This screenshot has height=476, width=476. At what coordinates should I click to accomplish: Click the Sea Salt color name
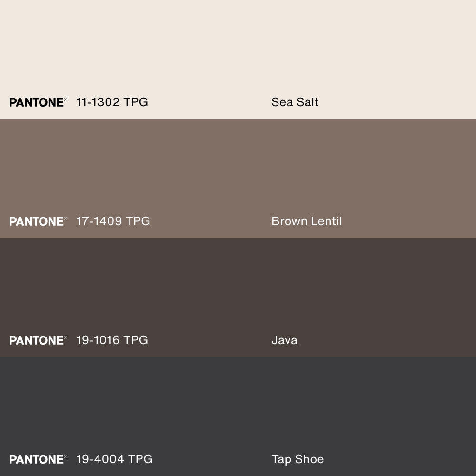(295, 102)
